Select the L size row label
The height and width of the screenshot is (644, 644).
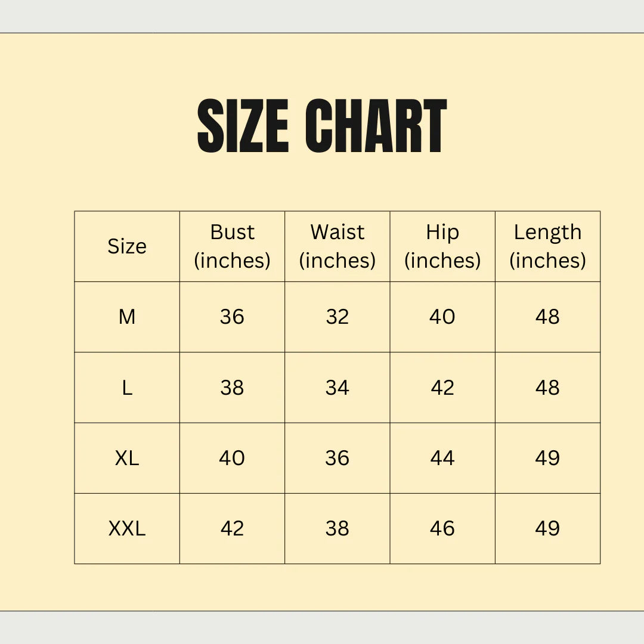pos(127,388)
